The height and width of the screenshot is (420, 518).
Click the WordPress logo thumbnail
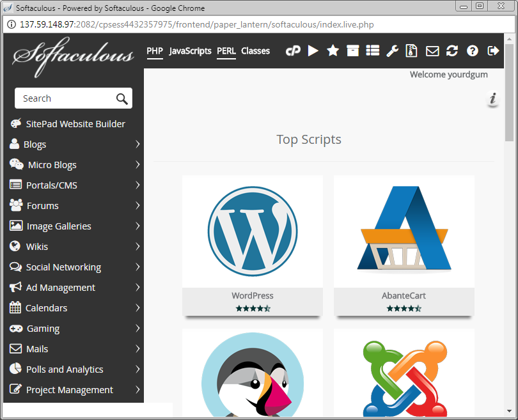coord(253,231)
